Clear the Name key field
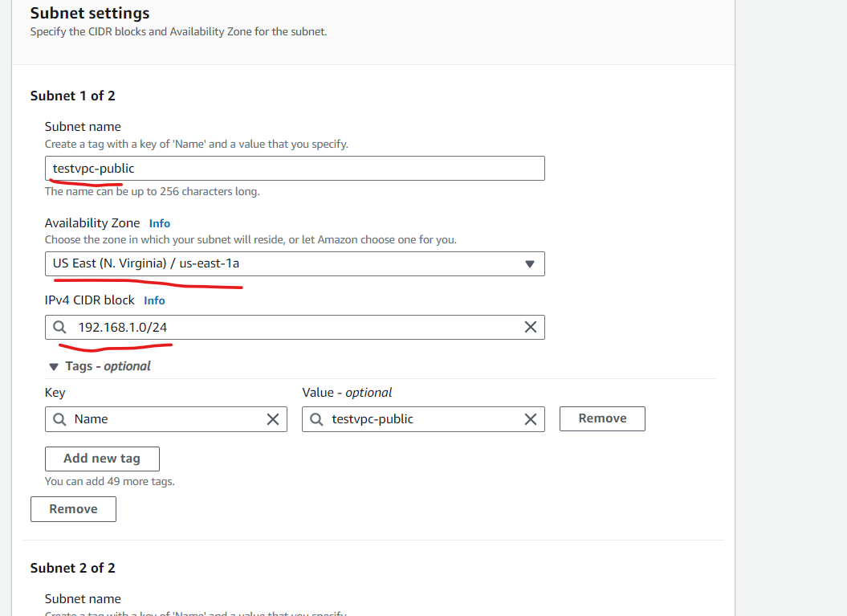847x616 pixels. [x=273, y=419]
